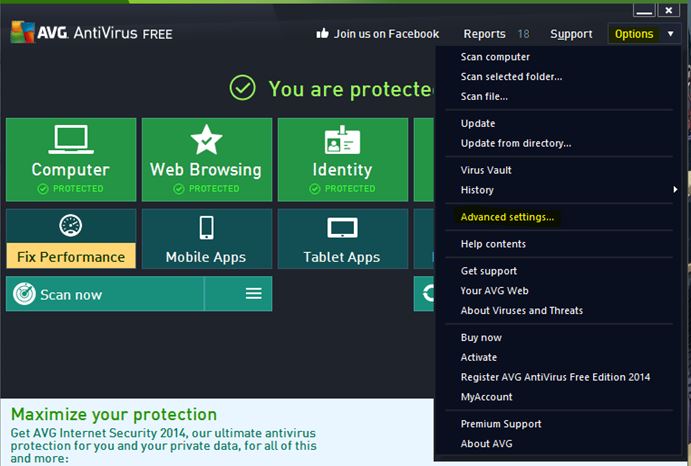Open the Reports section
Screen dimensions: 691x466
(484, 34)
